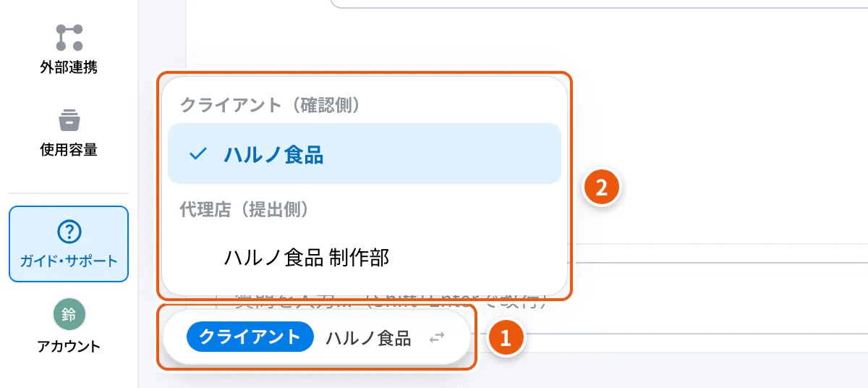This screenshot has width=868, height=388.
Task: Select the 使用容量 text label
Action: 69,150
